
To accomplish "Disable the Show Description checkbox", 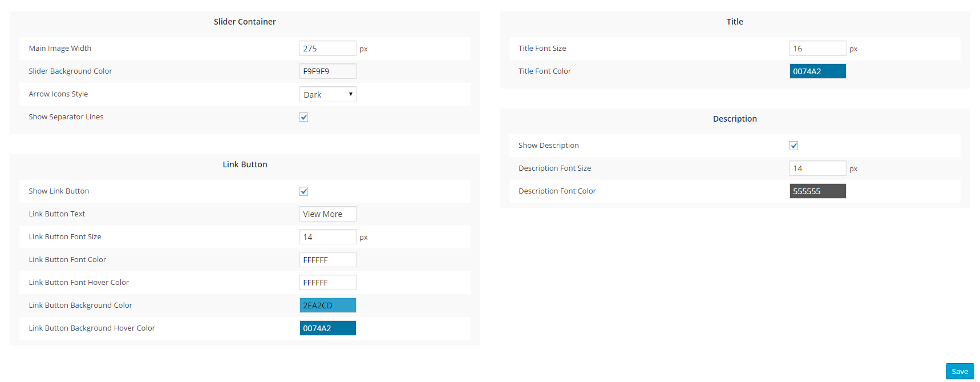I will (793, 146).
